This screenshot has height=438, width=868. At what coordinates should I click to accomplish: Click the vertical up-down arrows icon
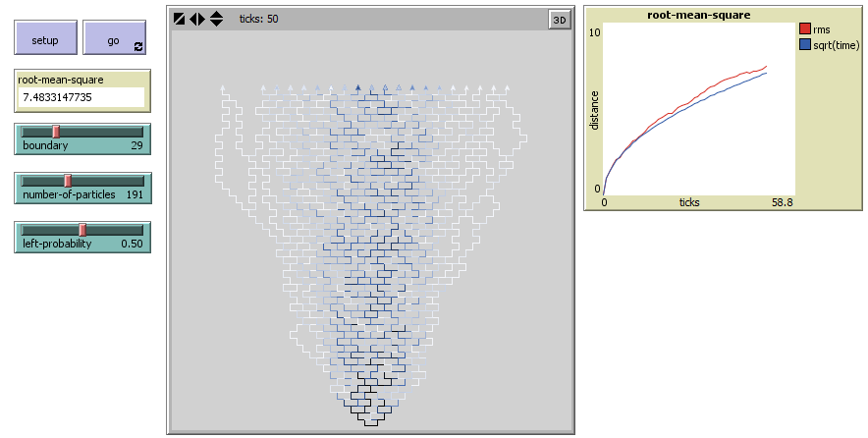216,19
